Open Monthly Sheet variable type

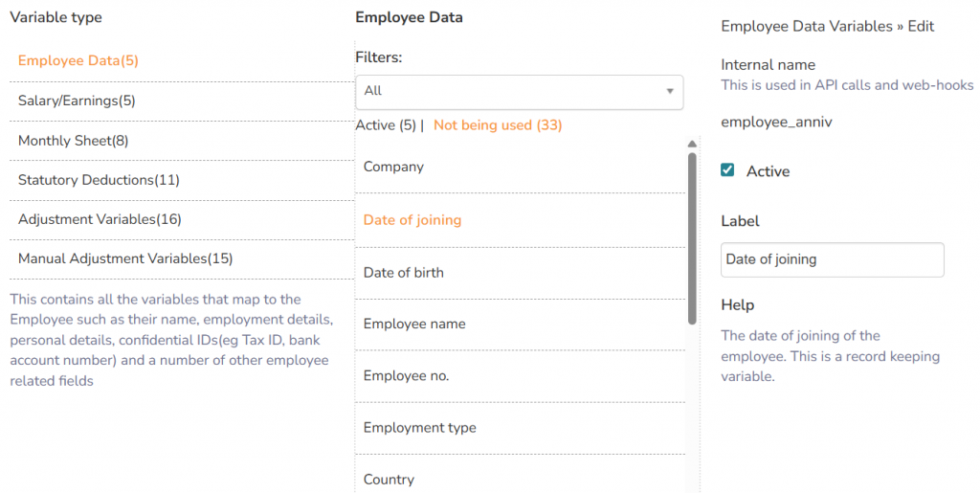(x=73, y=141)
